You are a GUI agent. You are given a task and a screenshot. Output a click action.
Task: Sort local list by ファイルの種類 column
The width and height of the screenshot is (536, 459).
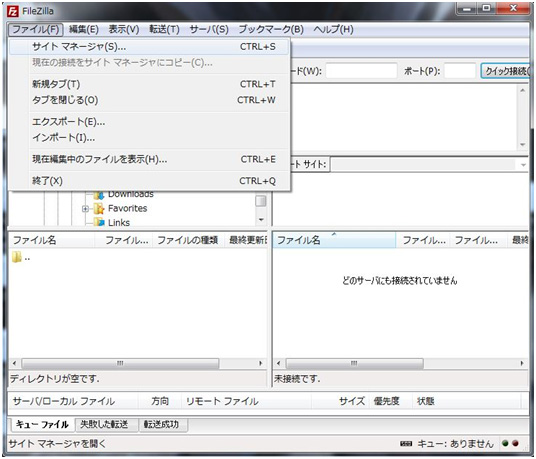188,240
